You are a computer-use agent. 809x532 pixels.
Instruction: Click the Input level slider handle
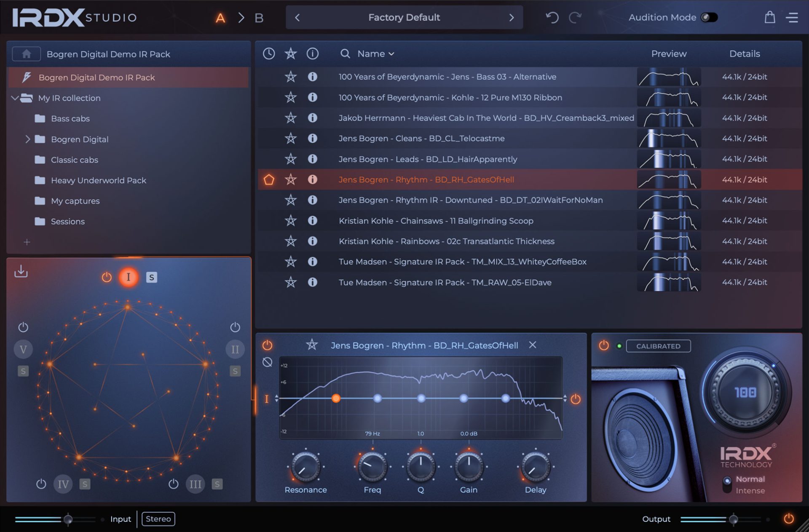[68, 519]
